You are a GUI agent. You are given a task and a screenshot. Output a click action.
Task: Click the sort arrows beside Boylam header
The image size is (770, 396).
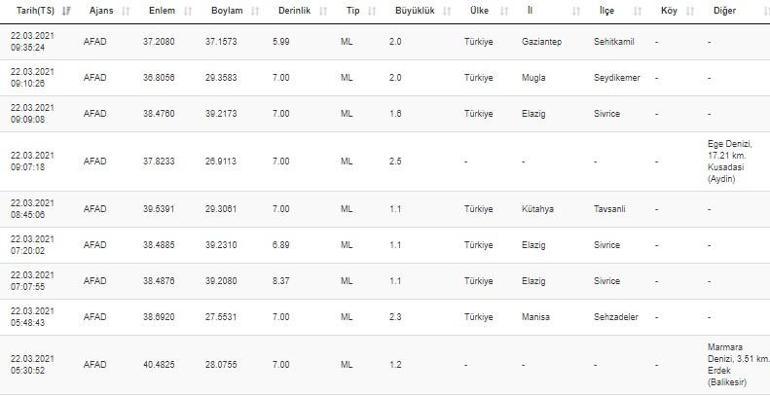point(254,11)
